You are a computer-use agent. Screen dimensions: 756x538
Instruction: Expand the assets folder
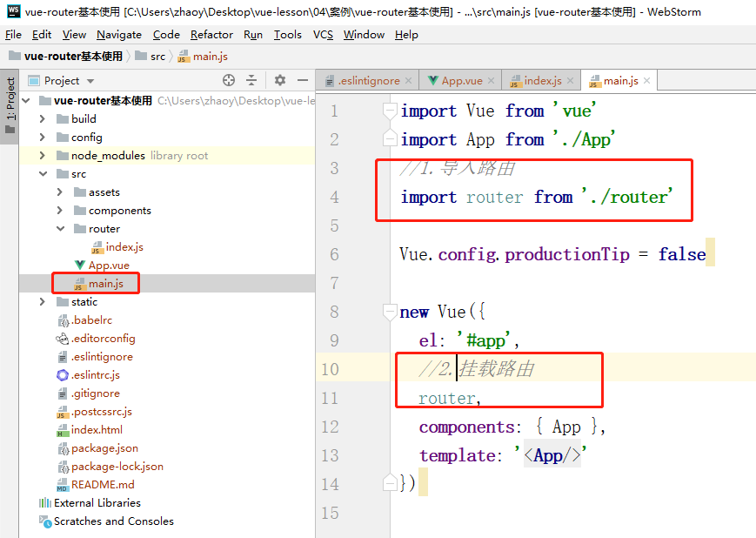coord(60,192)
